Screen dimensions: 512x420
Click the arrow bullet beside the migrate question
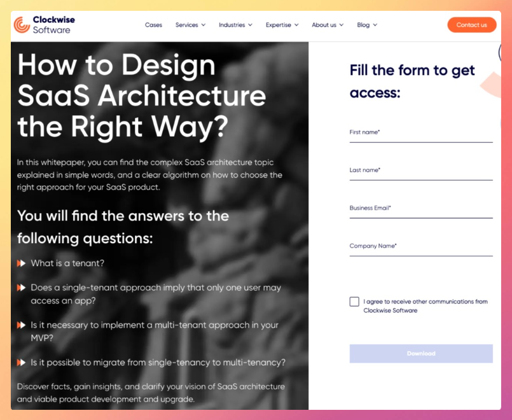22,363
